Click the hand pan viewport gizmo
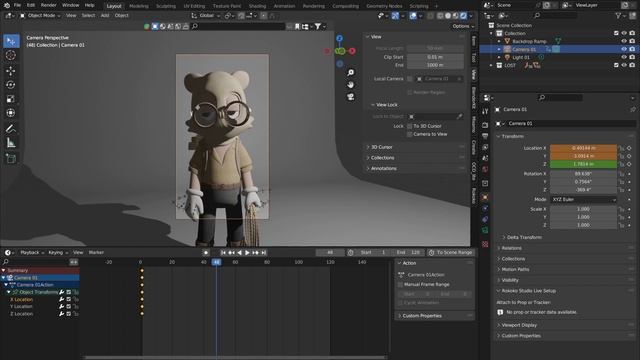The height and width of the screenshot is (360, 640). click(351, 85)
